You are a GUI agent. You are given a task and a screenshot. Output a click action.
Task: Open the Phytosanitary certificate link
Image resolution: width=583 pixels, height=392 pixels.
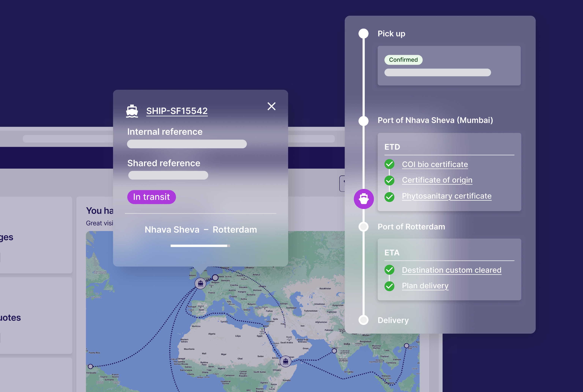pyautogui.click(x=447, y=196)
